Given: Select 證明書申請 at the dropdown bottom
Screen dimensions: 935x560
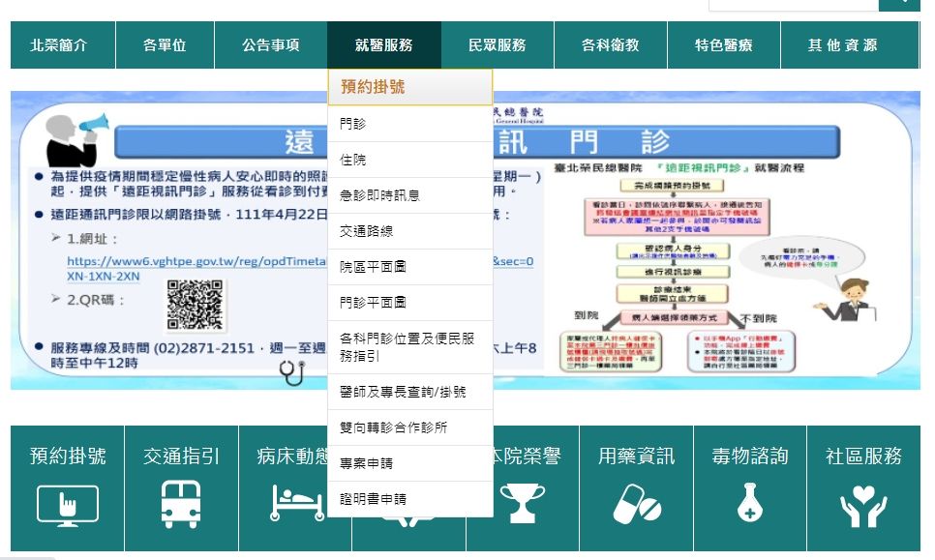Looking at the screenshot, I should click(373, 499).
